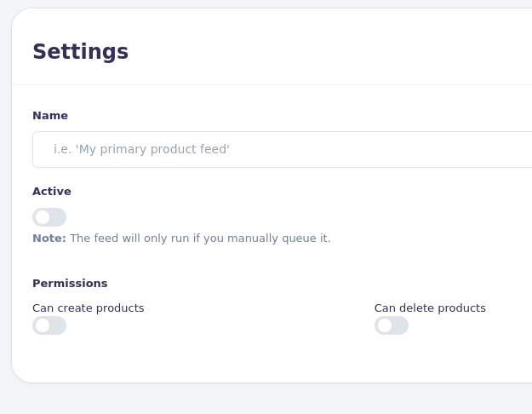Click empty space right of the Settings heading
Image resolution: width=532 pixels, height=414 pixels.
pos(340,51)
